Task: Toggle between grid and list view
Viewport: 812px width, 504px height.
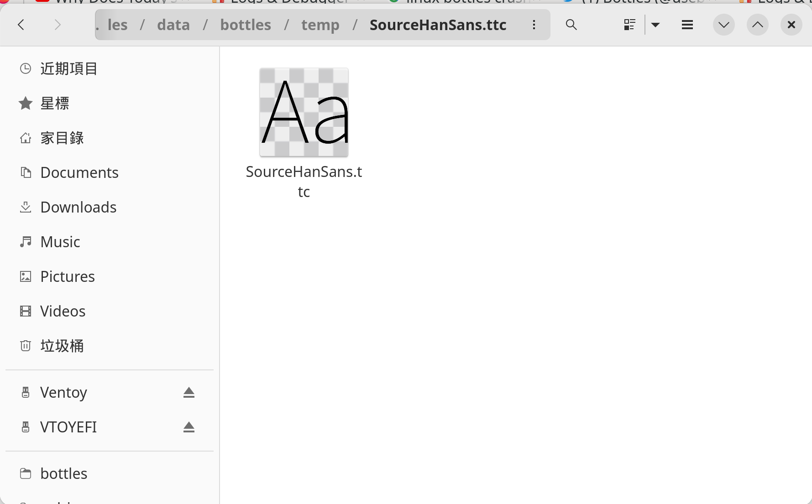Action: click(x=629, y=25)
